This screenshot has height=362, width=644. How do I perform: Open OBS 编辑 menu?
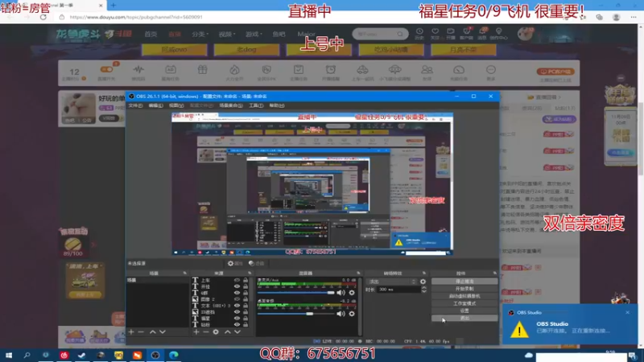pos(155,105)
